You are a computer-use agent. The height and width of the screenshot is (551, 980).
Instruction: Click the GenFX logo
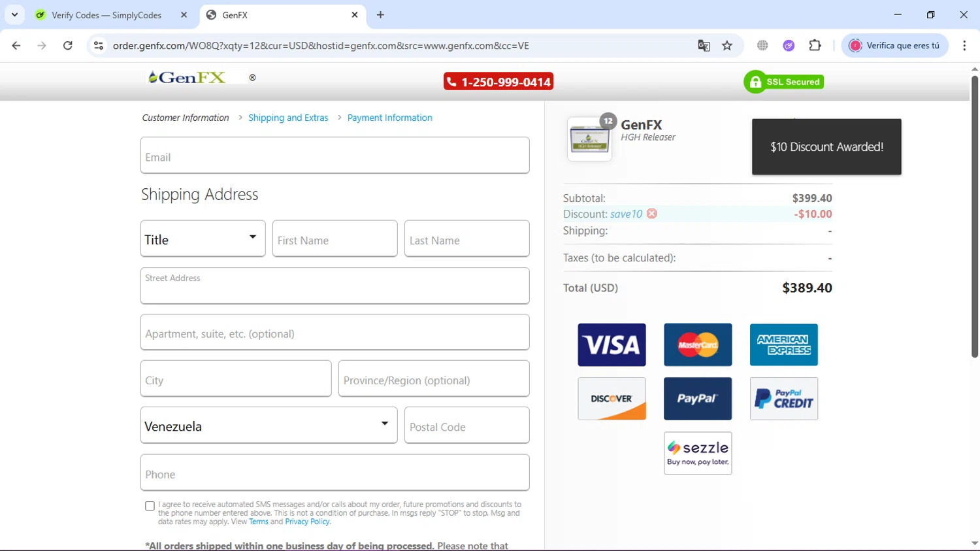[187, 77]
